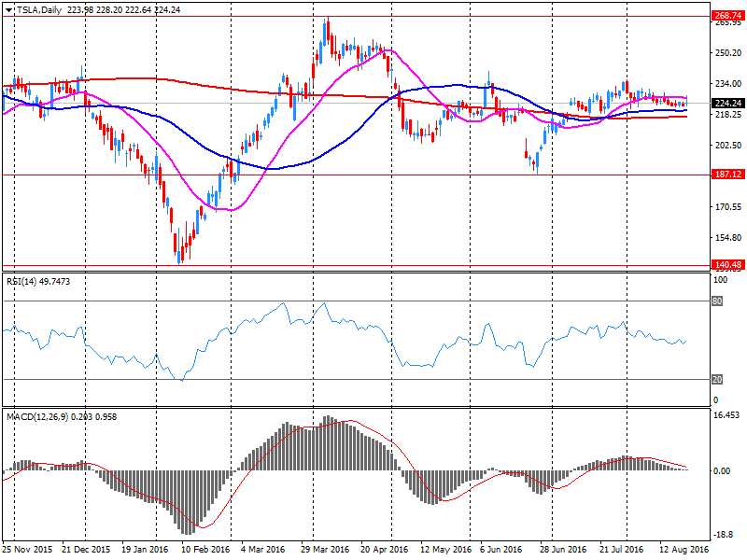Click the 4 Mar 2016 date label
Screen dimensions: 747x560
(x=263, y=549)
